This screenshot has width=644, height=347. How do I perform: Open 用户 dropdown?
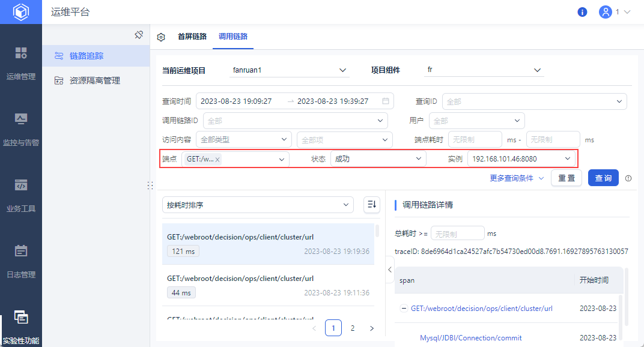pos(477,121)
